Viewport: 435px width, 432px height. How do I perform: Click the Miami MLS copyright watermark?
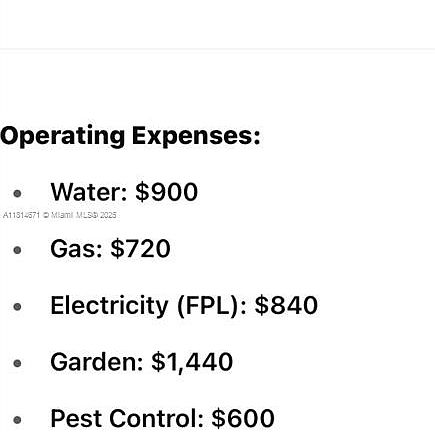tap(80, 215)
